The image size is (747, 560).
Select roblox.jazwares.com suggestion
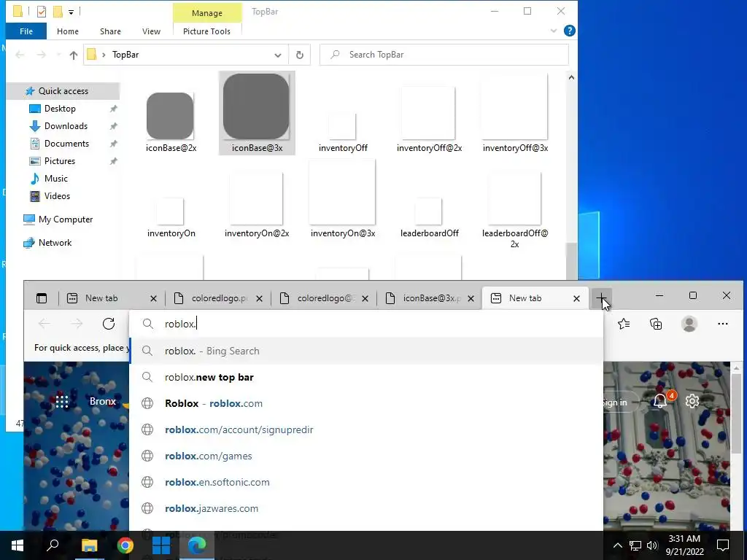click(366, 508)
